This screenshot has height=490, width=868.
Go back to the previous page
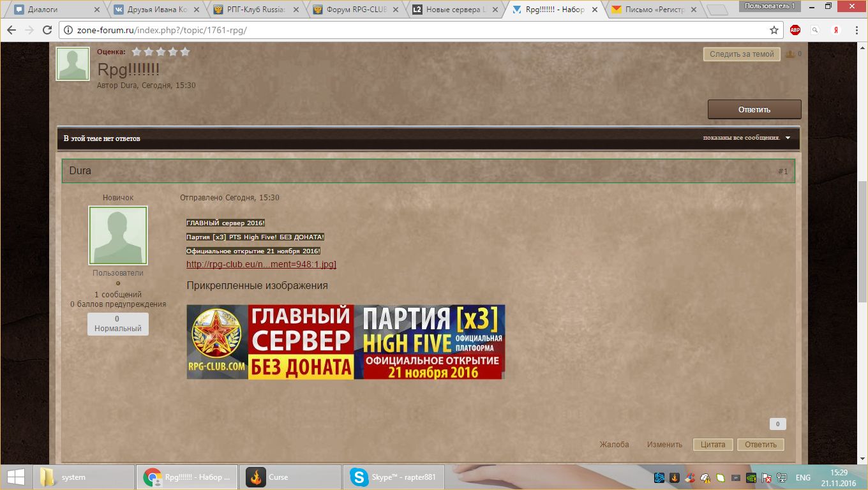(x=11, y=30)
